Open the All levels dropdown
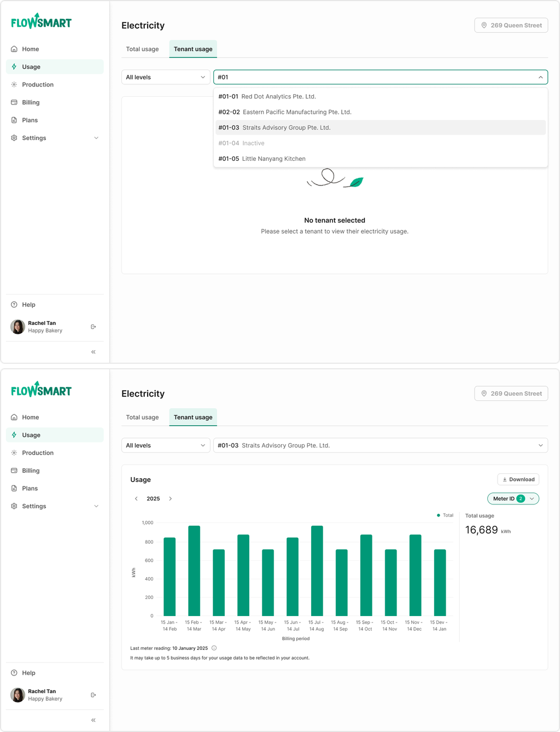560x732 pixels. tap(165, 77)
